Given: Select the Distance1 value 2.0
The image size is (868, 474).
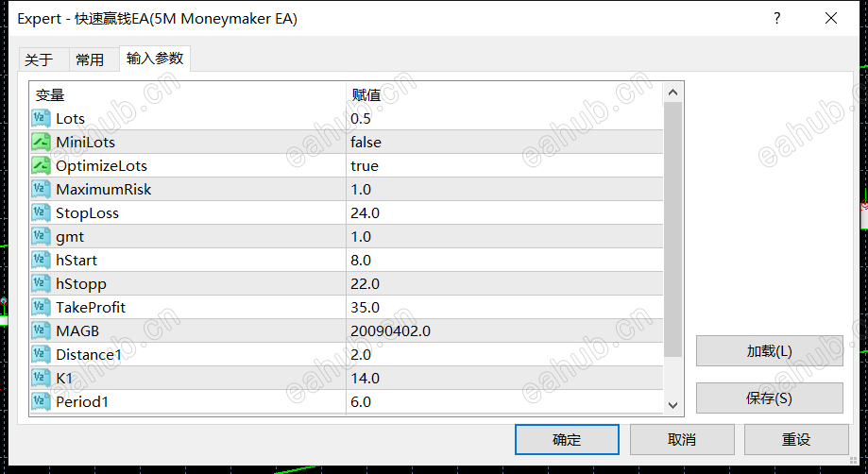Looking at the screenshot, I should [361, 354].
